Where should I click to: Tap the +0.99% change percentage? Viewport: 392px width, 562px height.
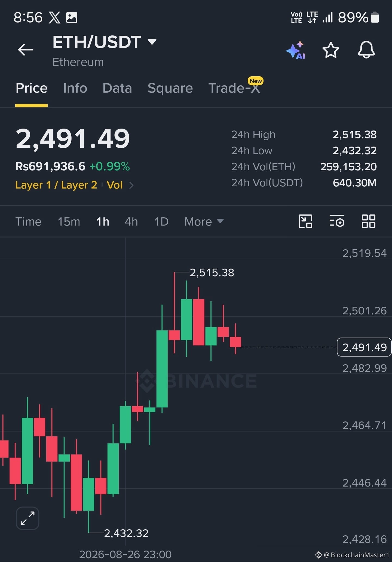click(x=109, y=166)
